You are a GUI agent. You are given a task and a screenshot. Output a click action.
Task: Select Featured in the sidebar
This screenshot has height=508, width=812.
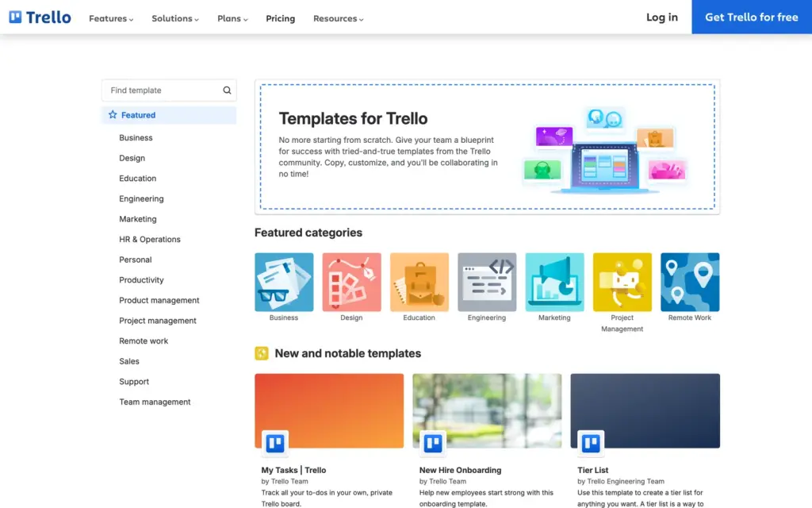pos(169,115)
